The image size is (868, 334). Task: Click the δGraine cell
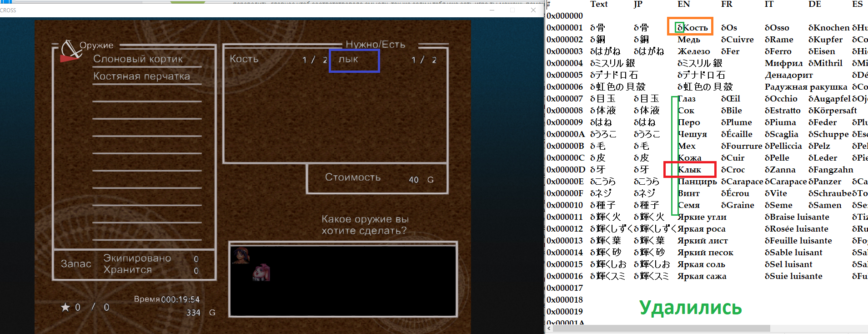pos(738,205)
